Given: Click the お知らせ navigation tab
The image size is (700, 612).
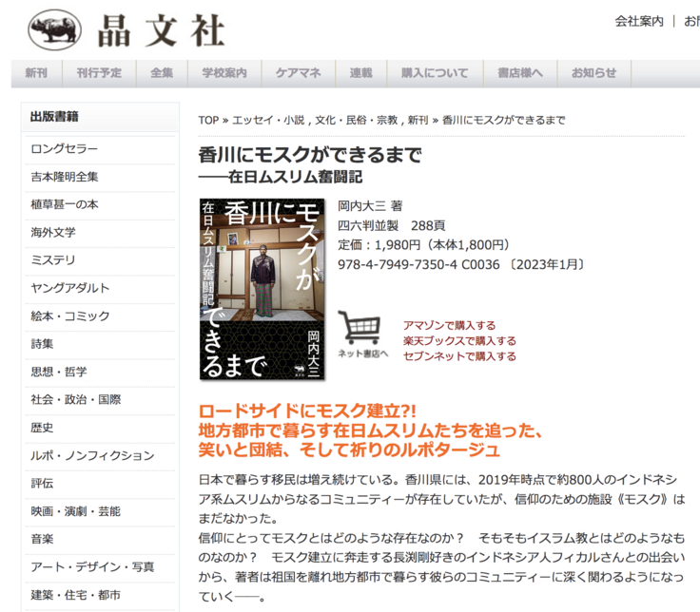Looking at the screenshot, I should [593, 73].
